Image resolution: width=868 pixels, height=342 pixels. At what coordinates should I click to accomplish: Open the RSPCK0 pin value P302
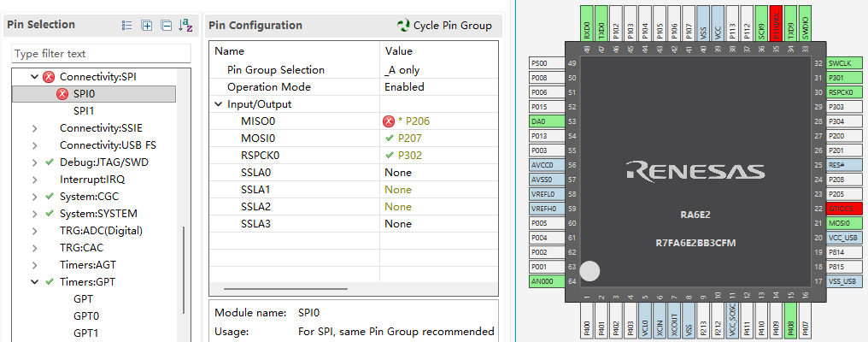point(439,156)
